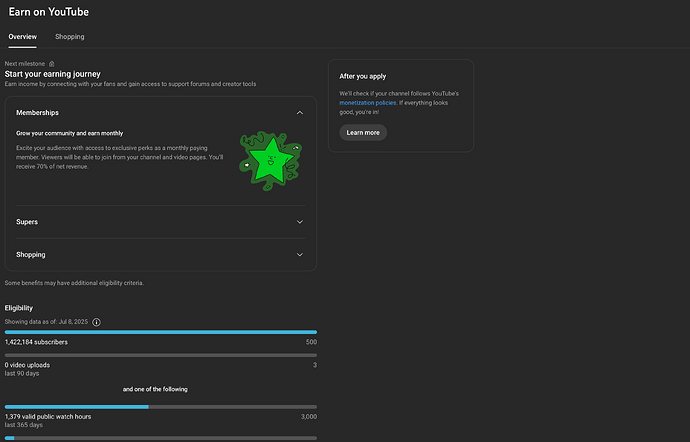This screenshot has height=442, width=690.
Task: Collapse the Memberships section chevron
Action: [300, 113]
